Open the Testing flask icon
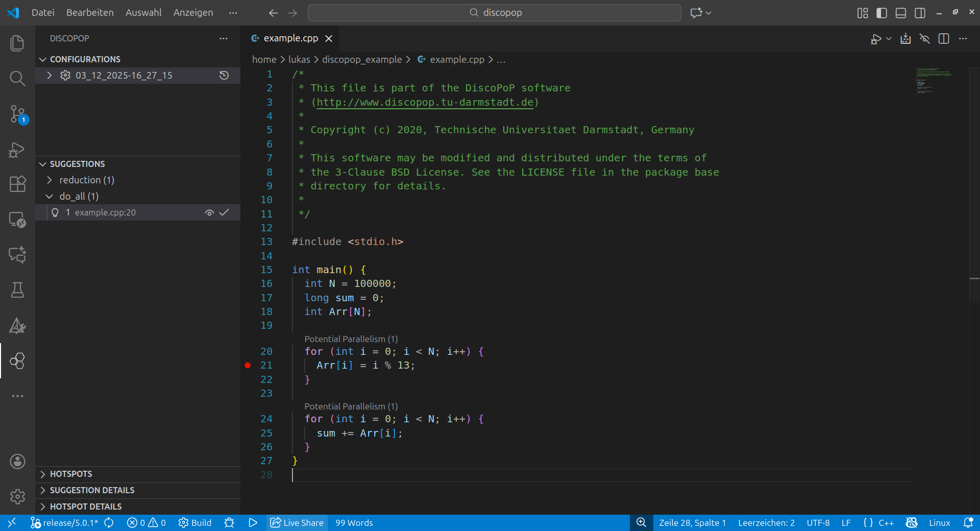The image size is (980, 531). point(17,290)
